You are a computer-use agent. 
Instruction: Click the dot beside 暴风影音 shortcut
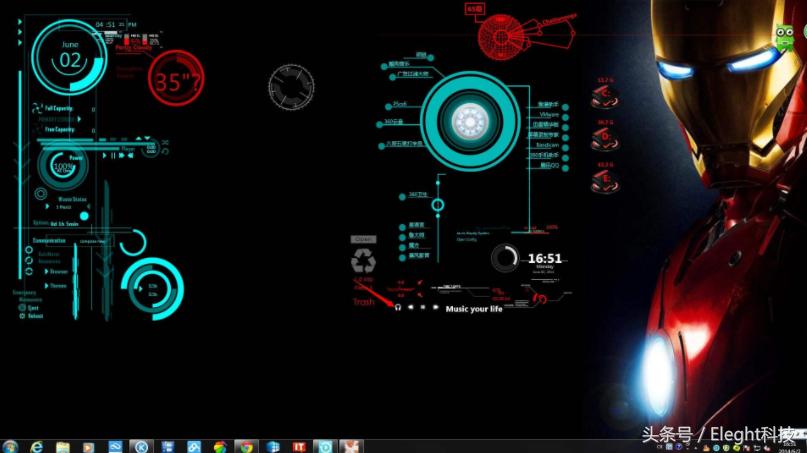point(402,256)
